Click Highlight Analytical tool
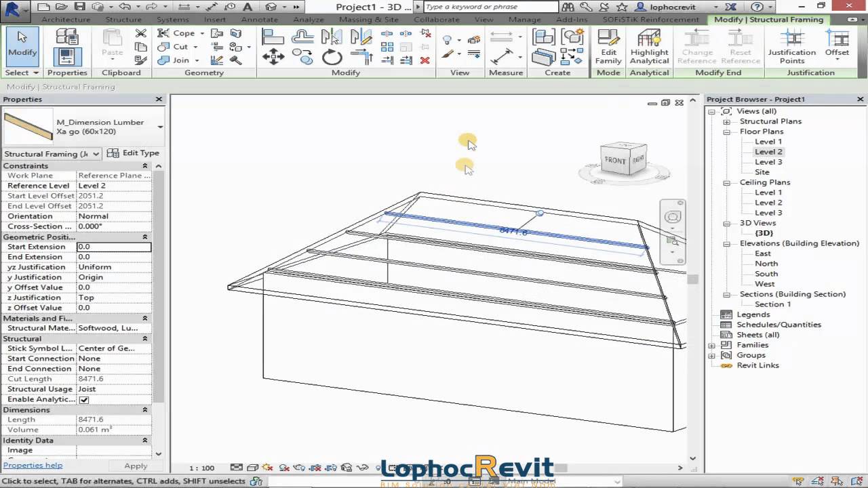This screenshot has height=488, width=868. click(x=649, y=47)
